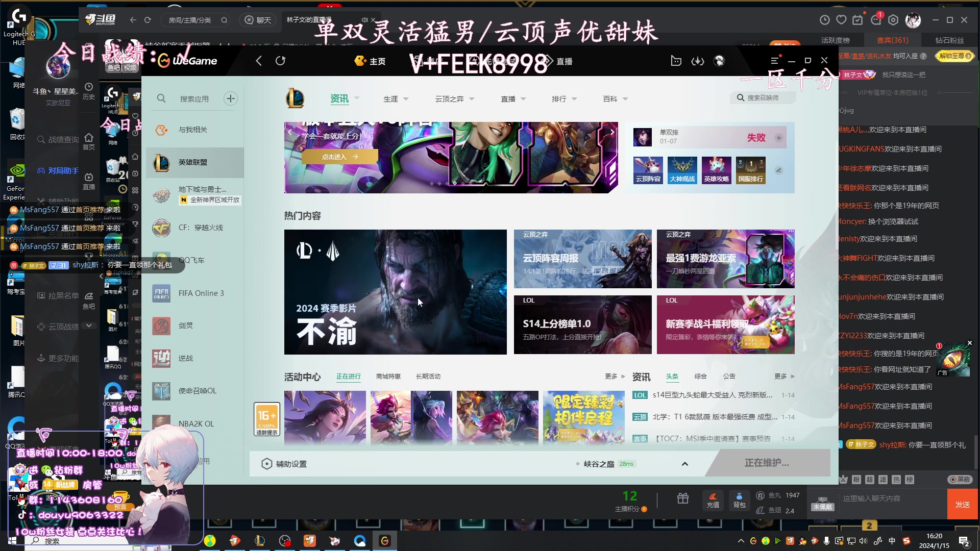The height and width of the screenshot is (551, 980).
Task: Click the 搜索应用 search field
Action: (194, 98)
